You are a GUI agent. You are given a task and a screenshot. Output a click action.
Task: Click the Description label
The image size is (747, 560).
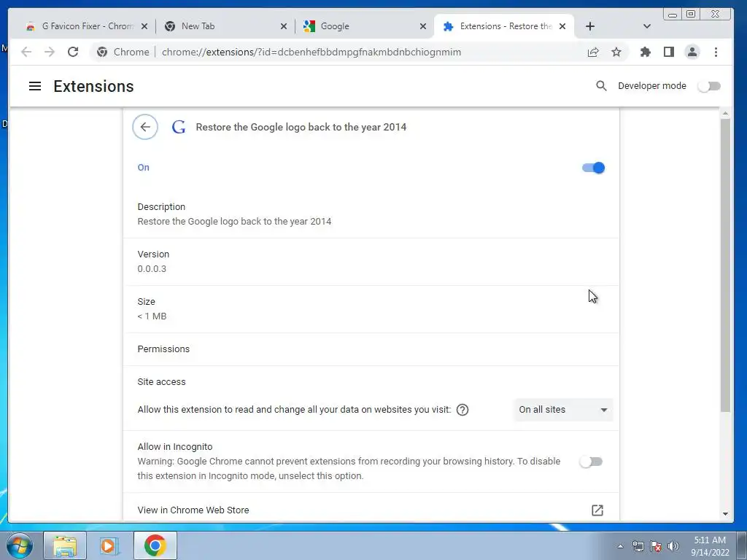tap(161, 206)
